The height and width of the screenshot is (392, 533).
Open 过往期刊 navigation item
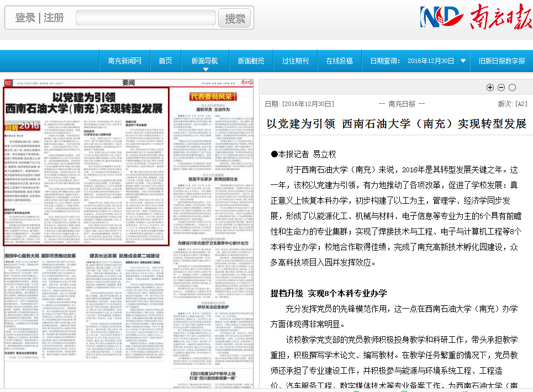coord(295,61)
